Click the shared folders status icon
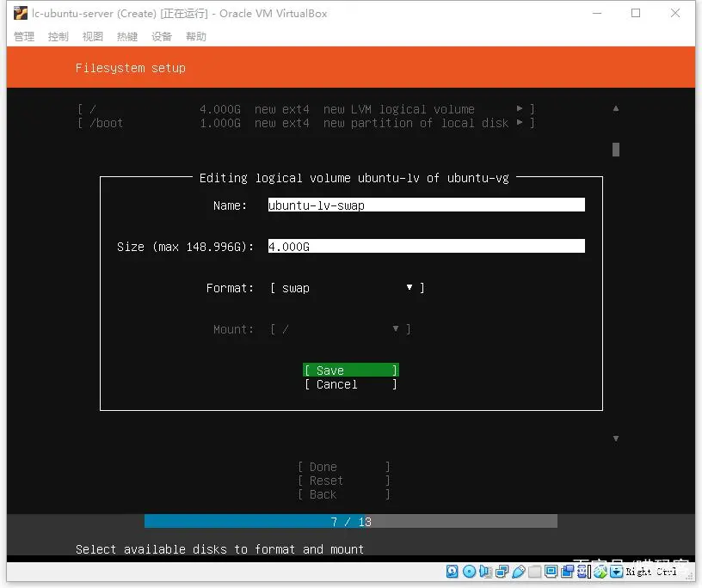702x588 pixels. (534, 572)
